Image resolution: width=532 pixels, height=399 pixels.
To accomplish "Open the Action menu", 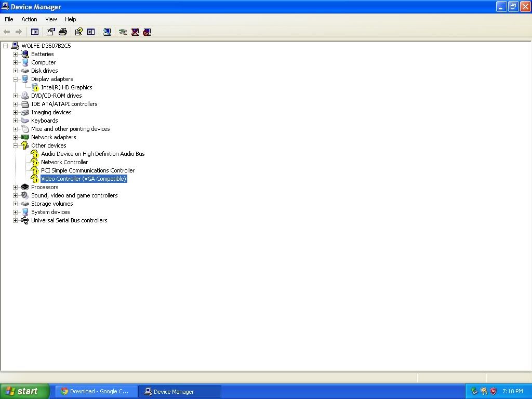I will point(29,19).
